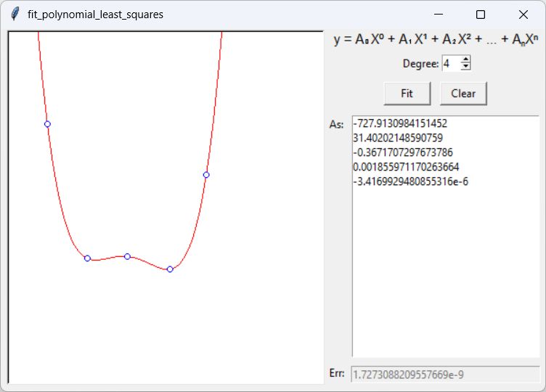The image size is (546, 392).
Task: Click the lowest data point on the curve
Action: click(170, 269)
